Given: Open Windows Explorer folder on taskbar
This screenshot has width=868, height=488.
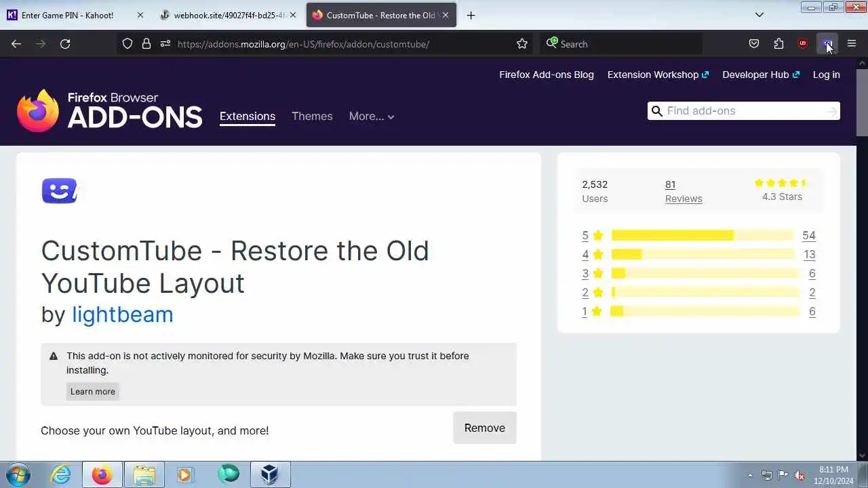Looking at the screenshot, I should (144, 474).
